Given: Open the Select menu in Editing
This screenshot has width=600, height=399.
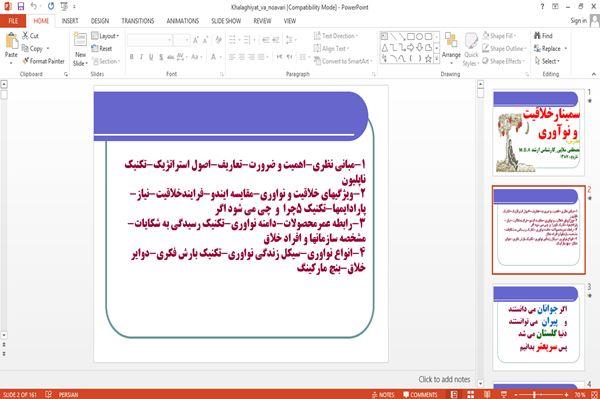Looking at the screenshot, I should coord(547,61).
